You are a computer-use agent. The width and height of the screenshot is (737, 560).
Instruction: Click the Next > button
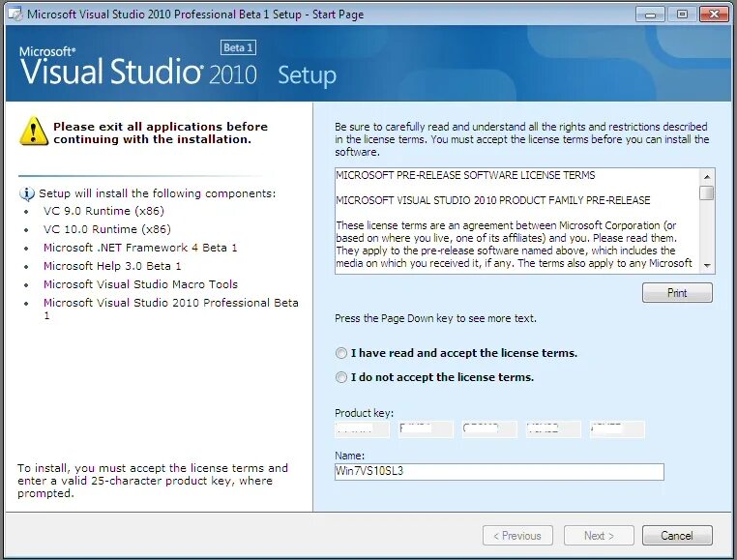(599, 536)
